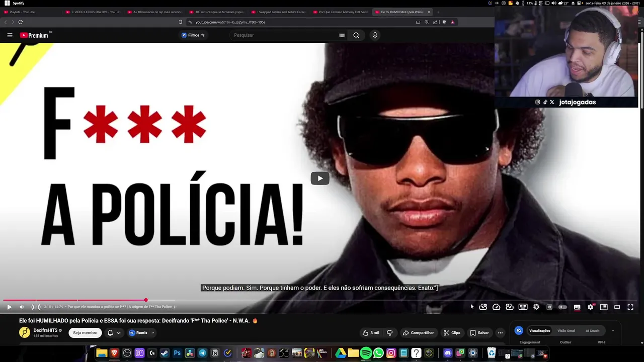Toggle the autoplay switch in player
644x362 pixels.
pos(563,307)
